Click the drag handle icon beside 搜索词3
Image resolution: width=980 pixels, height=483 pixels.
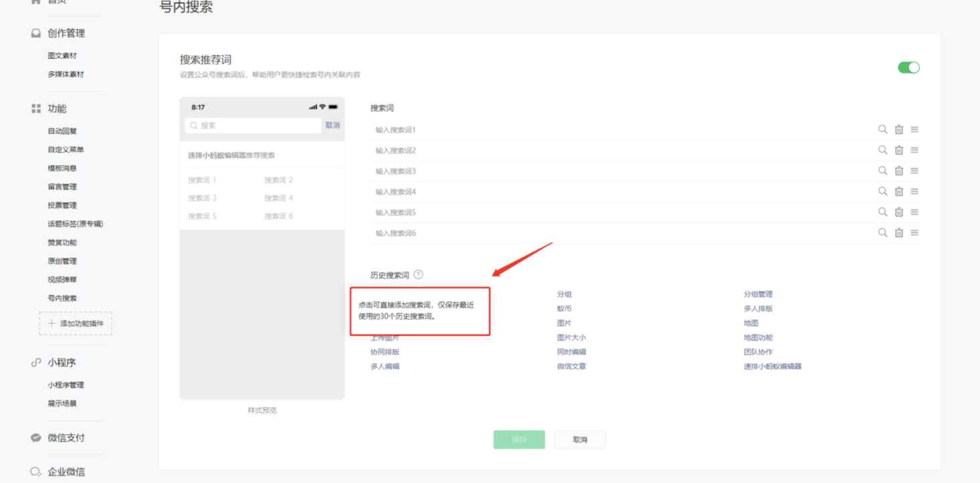(x=914, y=171)
